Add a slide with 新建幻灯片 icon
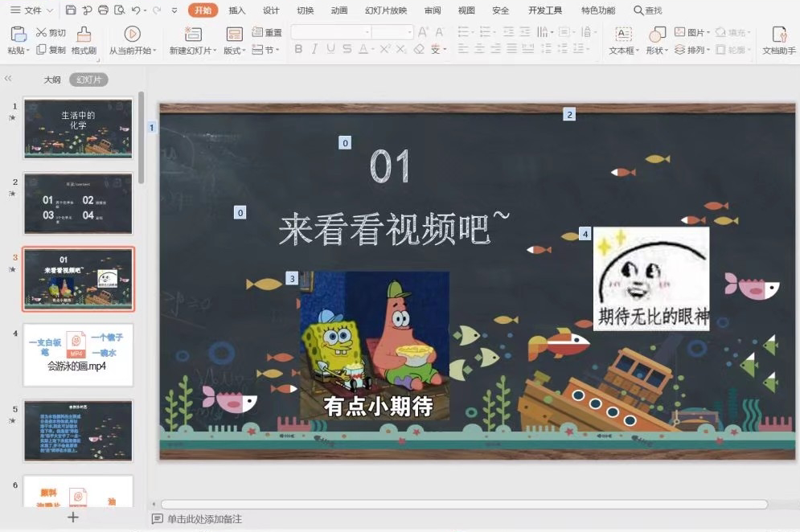This screenshot has height=532, width=800. 193,35
